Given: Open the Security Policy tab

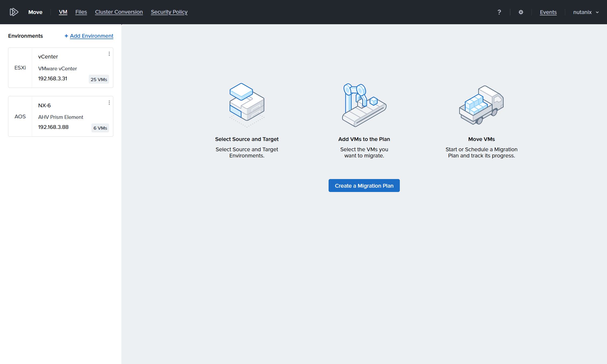Looking at the screenshot, I should (169, 12).
